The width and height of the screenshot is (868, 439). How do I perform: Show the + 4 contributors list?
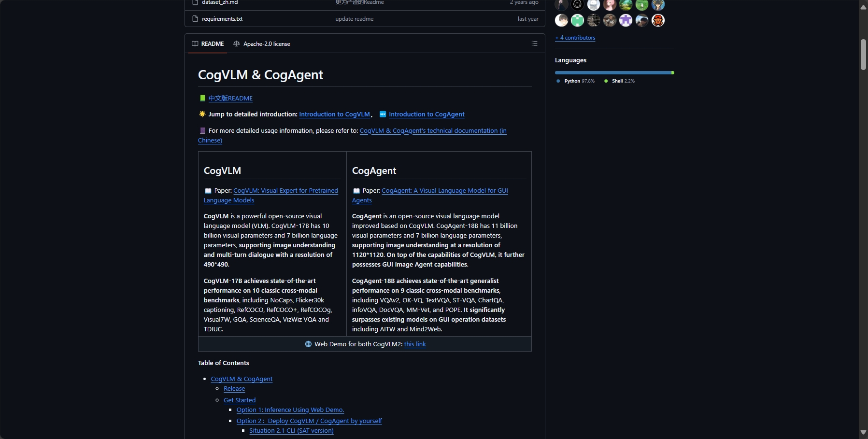(x=575, y=38)
